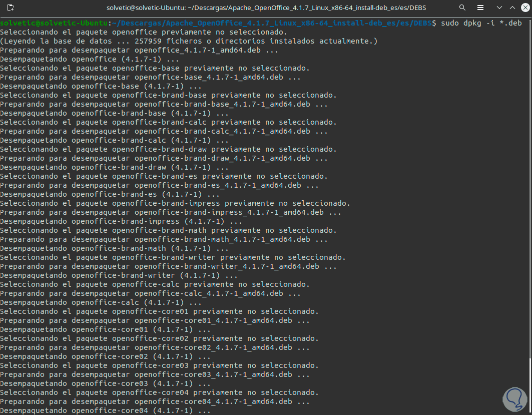This screenshot has height=415, width=532.
Task: Click 'Desempaquetando openoffice-core04' line
Action: [106, 410]
